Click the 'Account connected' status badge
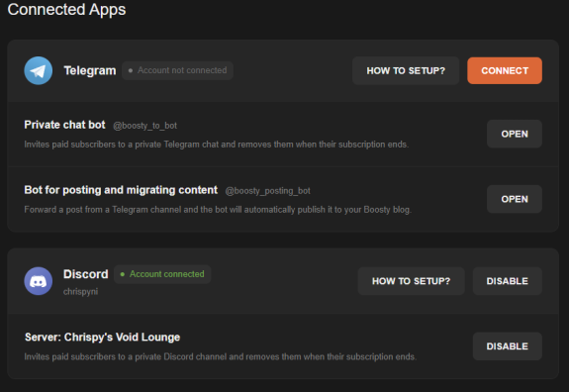The width and height of the screenshot is (569, 392). coord(162,274)
